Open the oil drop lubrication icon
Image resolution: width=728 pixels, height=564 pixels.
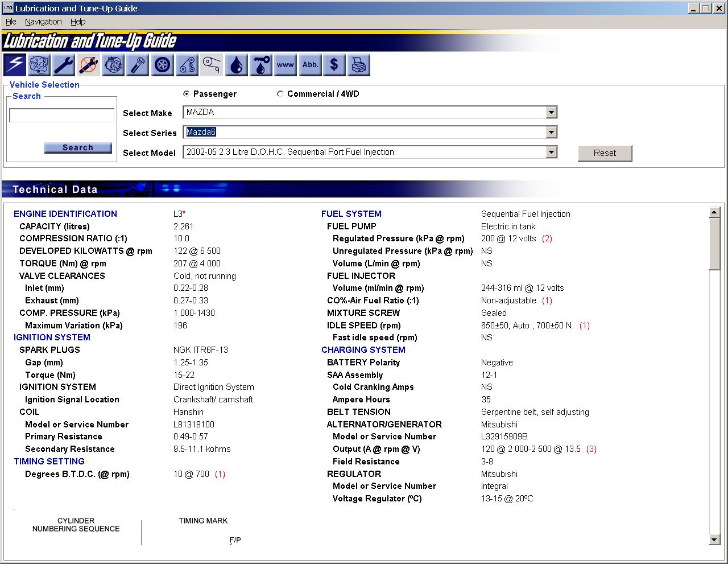pos(236,65)
